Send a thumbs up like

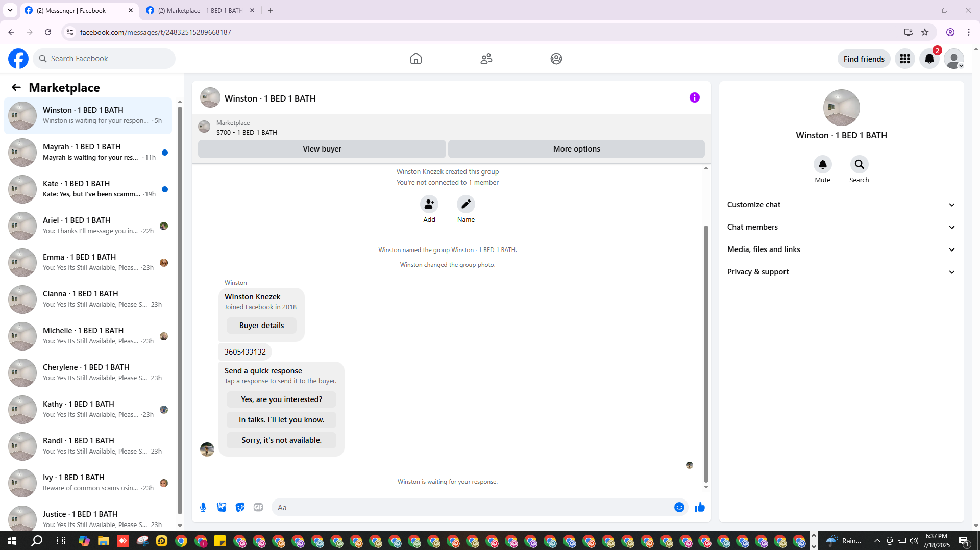tap(699, 507)
